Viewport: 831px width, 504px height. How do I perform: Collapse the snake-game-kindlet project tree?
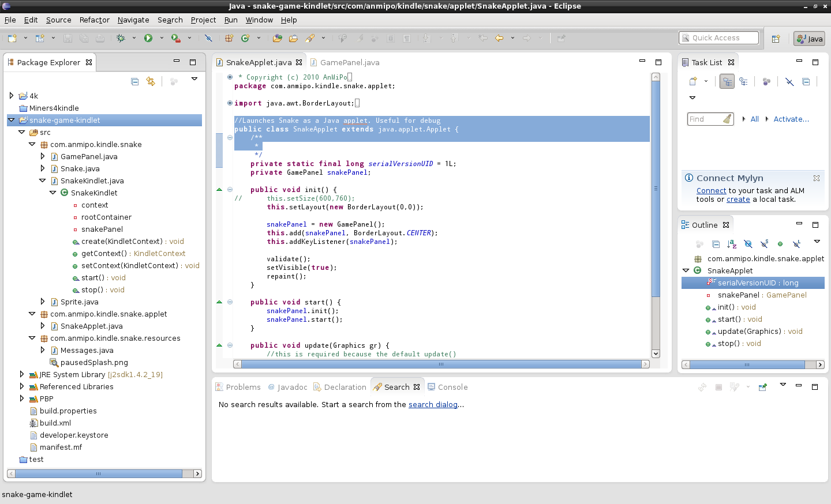pyautogui.click(x=12, y=120)
